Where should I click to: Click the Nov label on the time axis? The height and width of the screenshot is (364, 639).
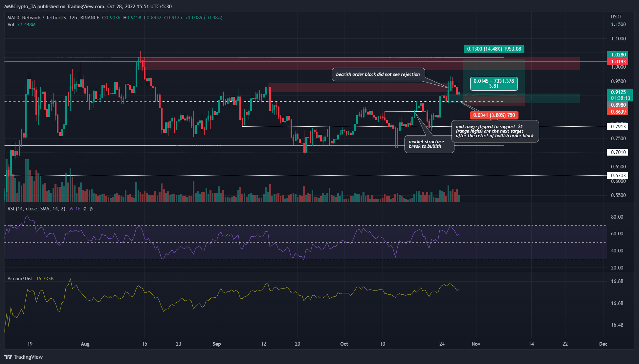pos(476,344)
